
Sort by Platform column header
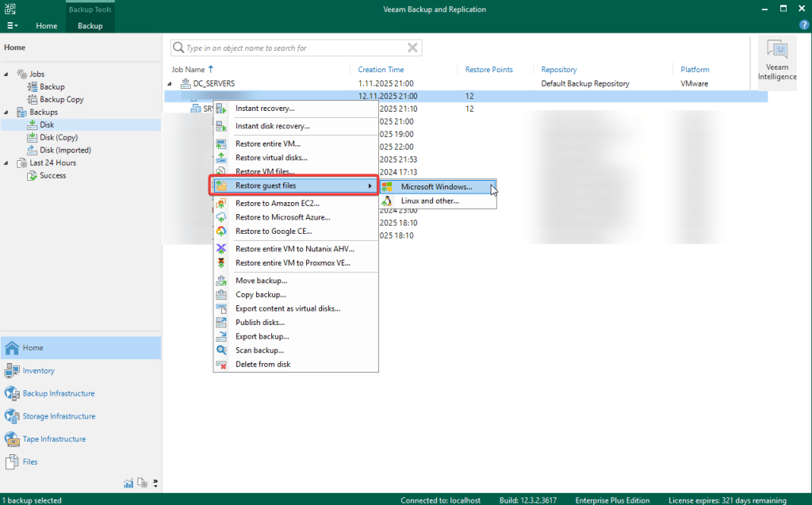click(695, 70)
